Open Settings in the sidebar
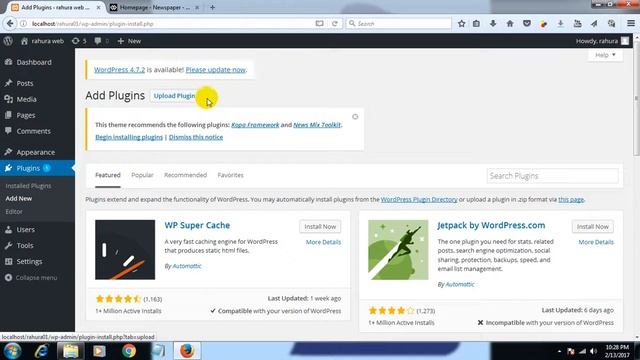 (x=29, y=262)
